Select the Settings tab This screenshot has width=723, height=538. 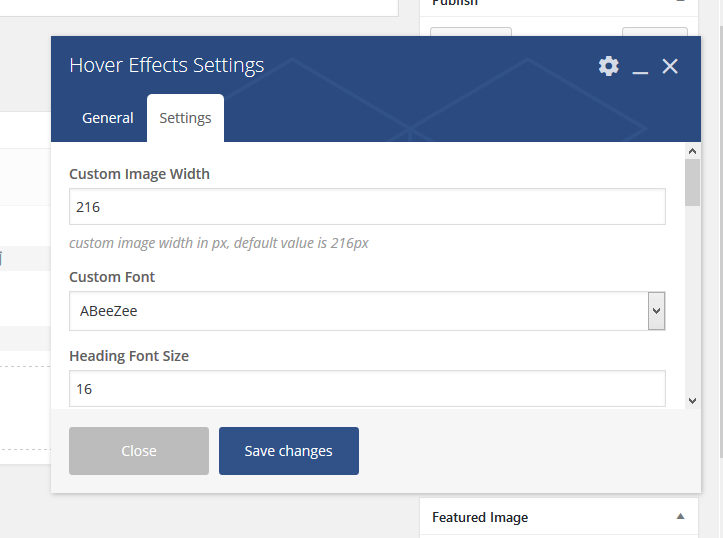pos(185,118)
